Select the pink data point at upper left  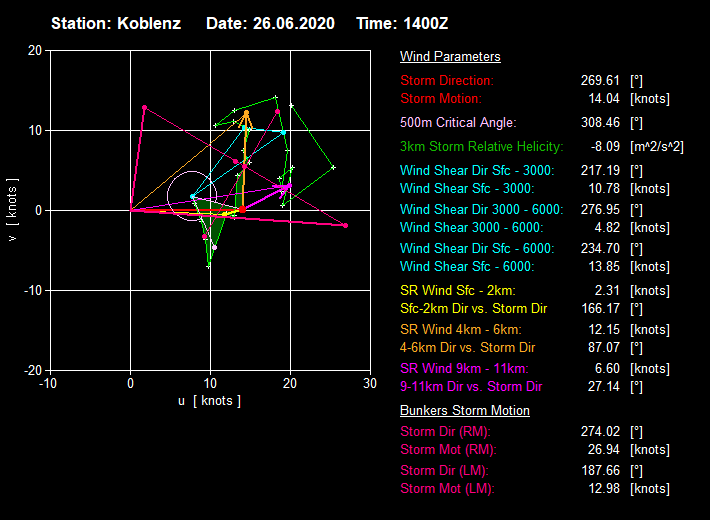click(x=144, y=107)
